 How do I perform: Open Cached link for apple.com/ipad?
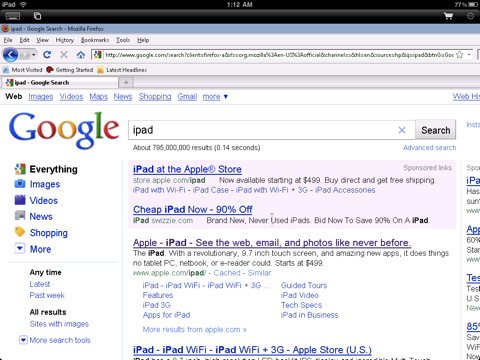[x=227, y=273]
